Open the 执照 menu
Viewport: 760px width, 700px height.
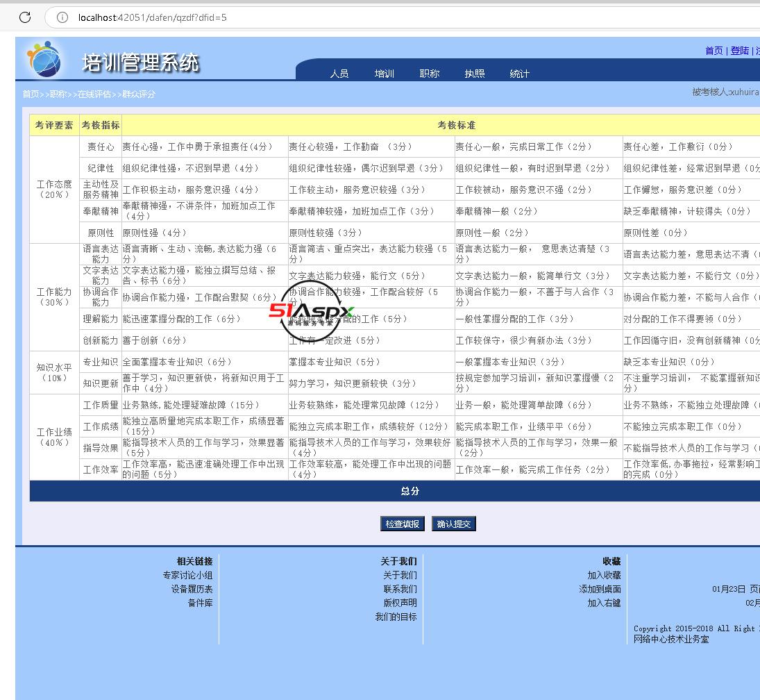point(475,74)
